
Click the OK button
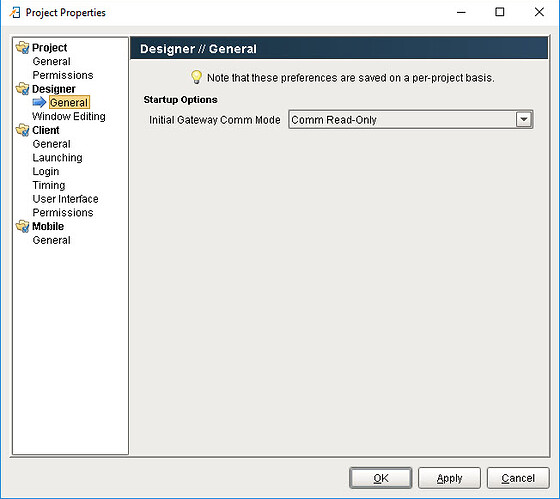381,478
